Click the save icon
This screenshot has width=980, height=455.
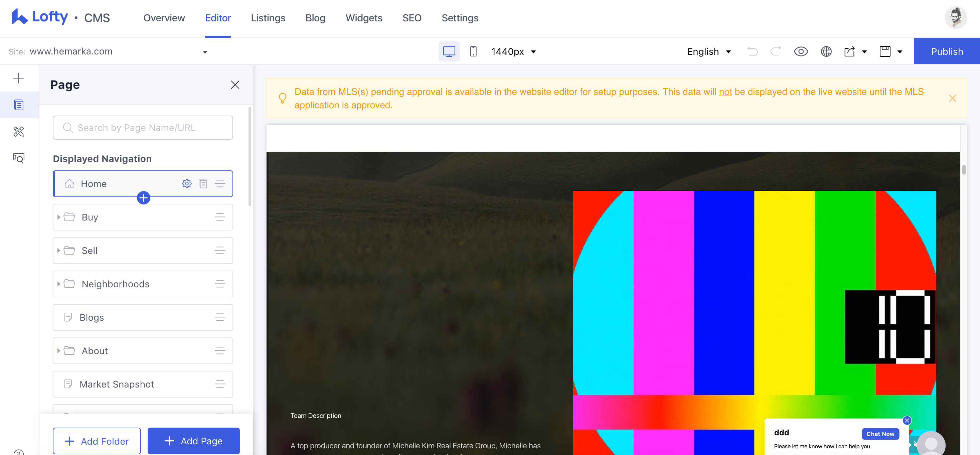(885, 51)
